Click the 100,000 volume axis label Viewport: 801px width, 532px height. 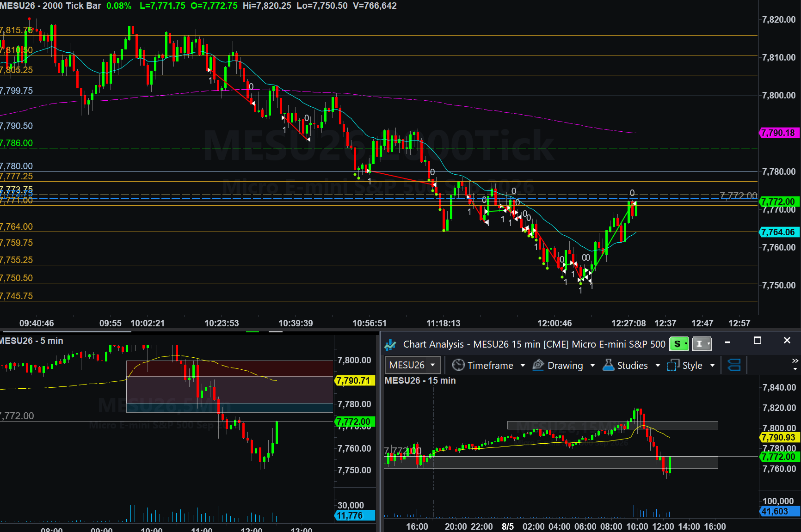pyautogui.click(x=778, y=501)
